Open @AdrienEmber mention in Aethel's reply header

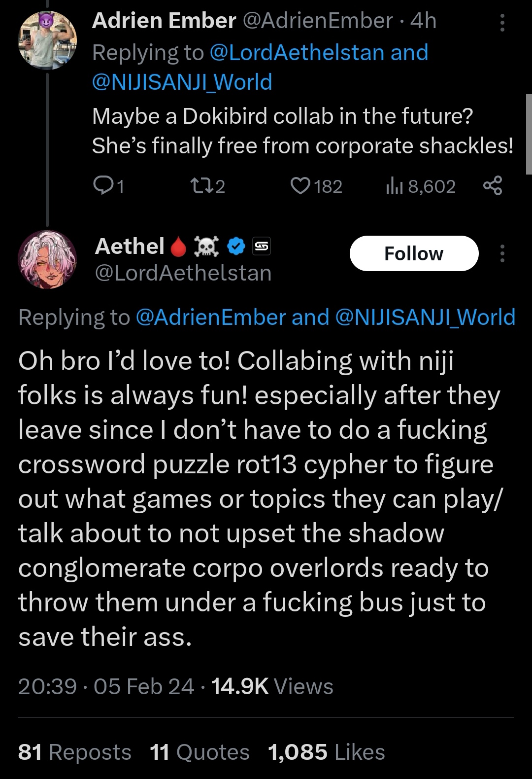210,317
